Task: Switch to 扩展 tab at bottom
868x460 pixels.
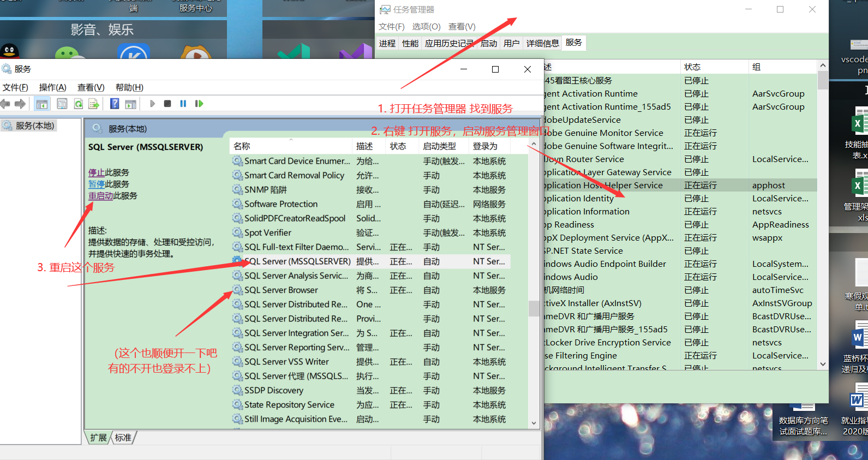Action: coord(99,438)
